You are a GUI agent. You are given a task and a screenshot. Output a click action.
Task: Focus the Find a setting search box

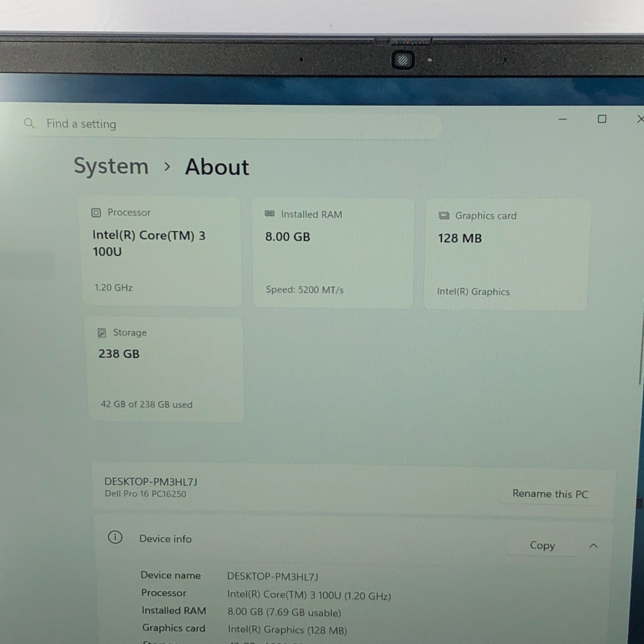coord(232,125)
